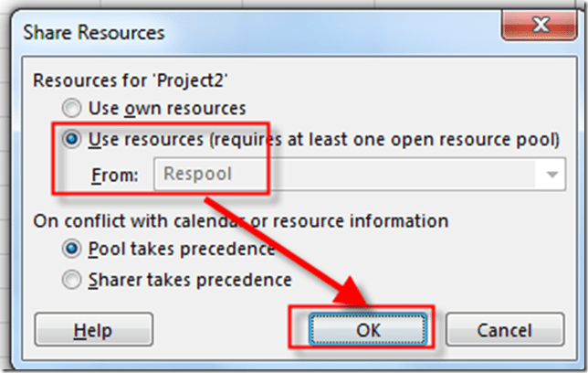The image size is (588, 373).
Task: Select the "Use own resources" radio button
Action: pyautogui.click(x=73, y=108)
